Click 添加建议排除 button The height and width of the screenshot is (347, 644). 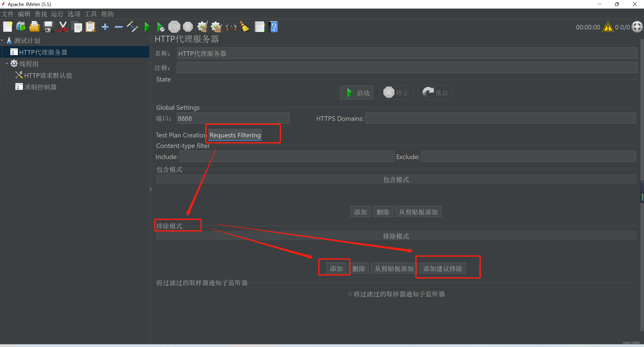[442, 268]
